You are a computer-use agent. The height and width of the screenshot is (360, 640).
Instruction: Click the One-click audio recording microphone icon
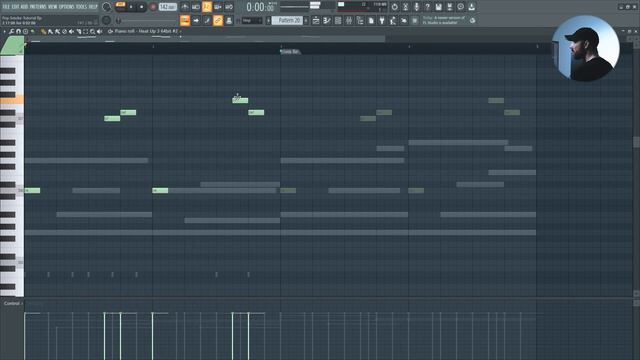(416, 7)
